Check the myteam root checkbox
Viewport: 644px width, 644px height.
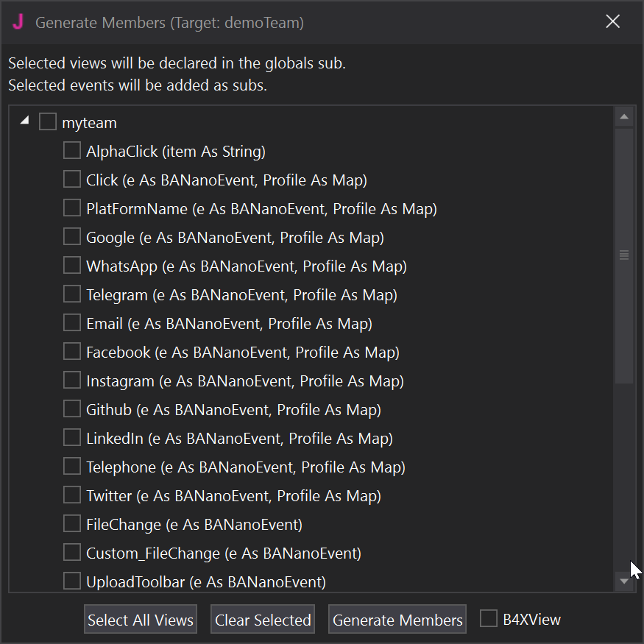tap(48, 122)
